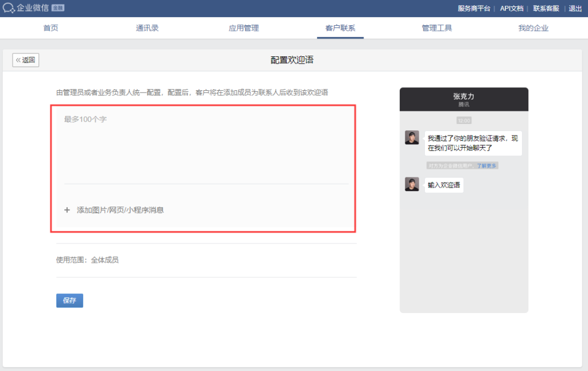
Task: Open the 应用管理 tab
Action: point(243,28)
